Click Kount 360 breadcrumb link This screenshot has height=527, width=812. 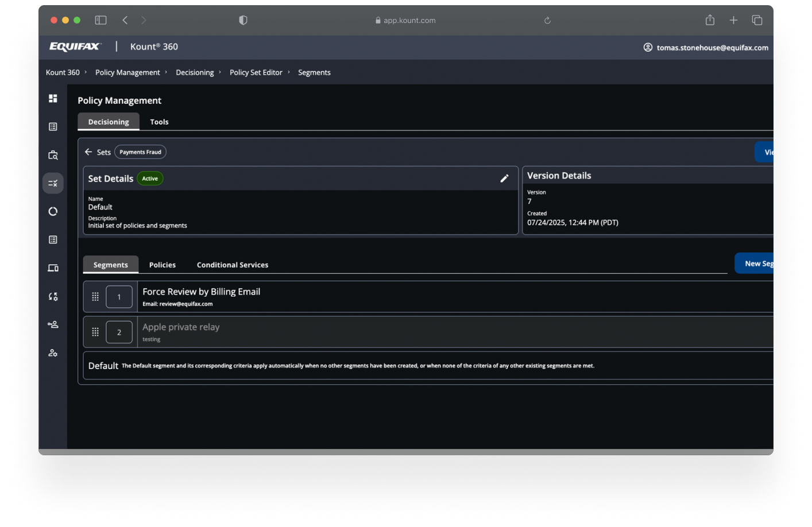tap(63, 72)
